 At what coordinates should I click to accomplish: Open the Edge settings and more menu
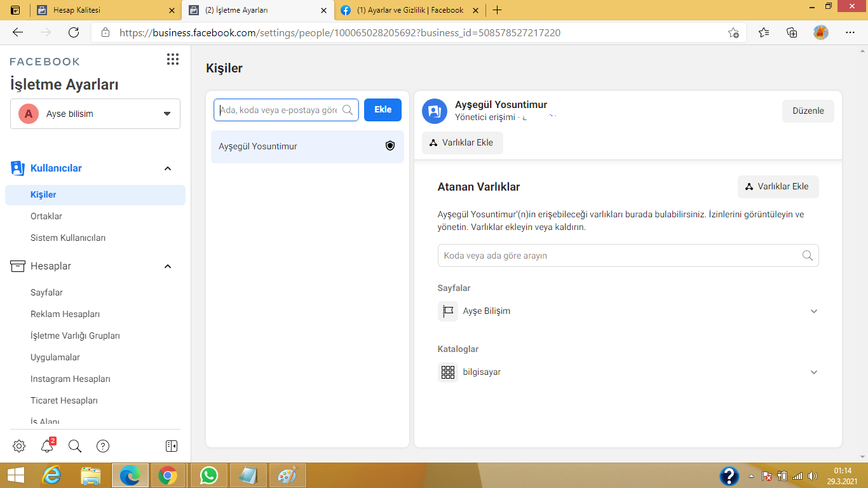pos(850,32)
